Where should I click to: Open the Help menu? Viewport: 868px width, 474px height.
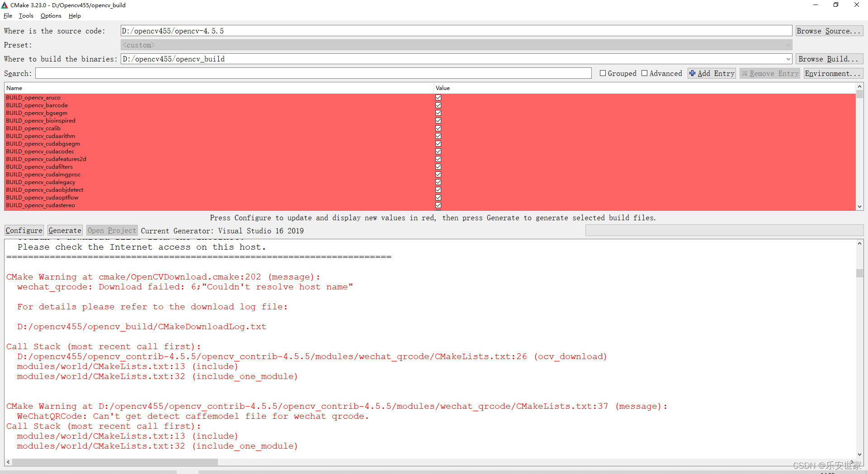click(75, 16)
